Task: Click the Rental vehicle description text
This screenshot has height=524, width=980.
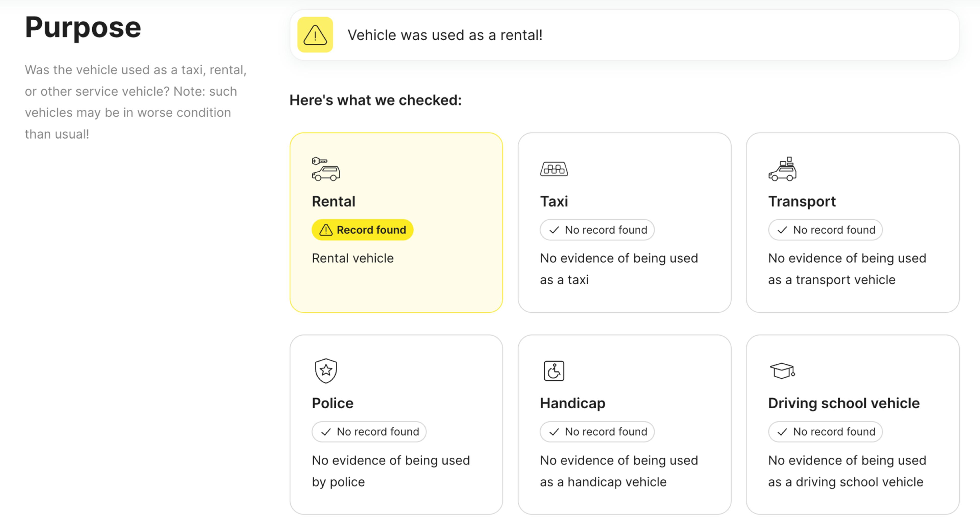Action: (x=353, y=258)
